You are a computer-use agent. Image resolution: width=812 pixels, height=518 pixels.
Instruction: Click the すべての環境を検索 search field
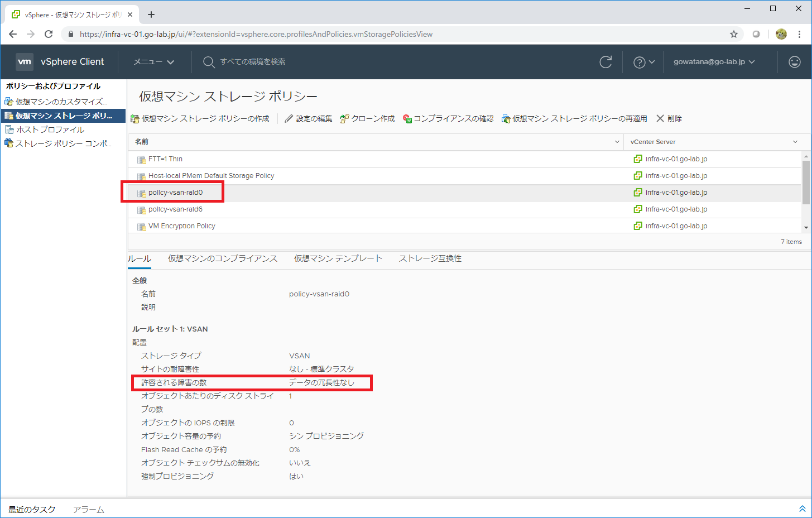click(252, 61)
